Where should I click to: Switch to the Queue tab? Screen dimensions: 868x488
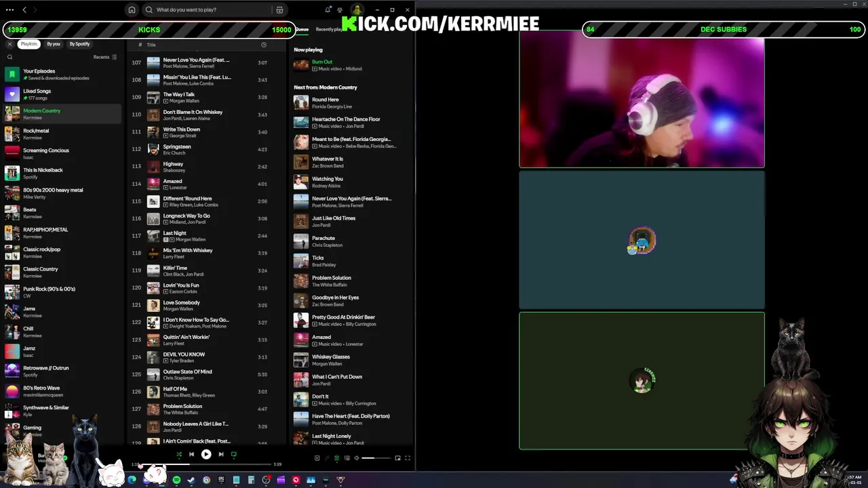pos(302,30)
